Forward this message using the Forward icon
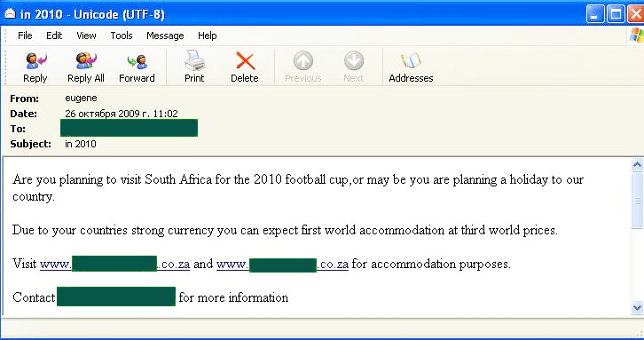The width and height of the screenshot is (644, 340). point(137,61)
